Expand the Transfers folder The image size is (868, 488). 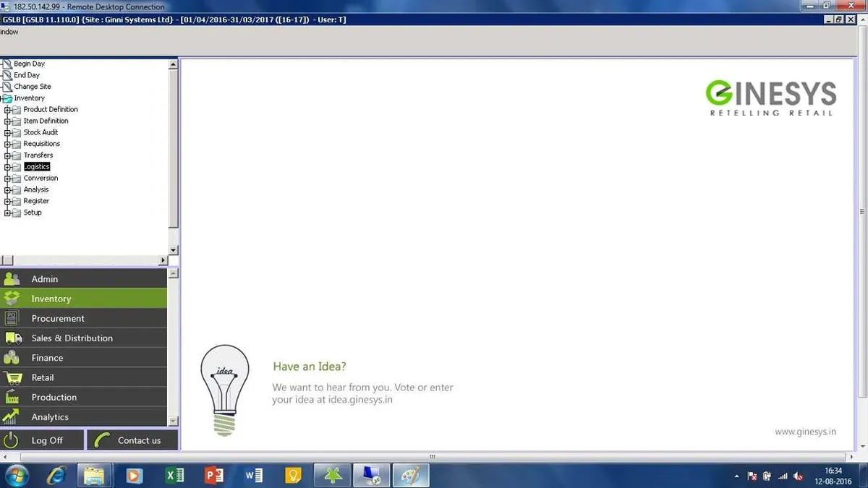point(8,155)
